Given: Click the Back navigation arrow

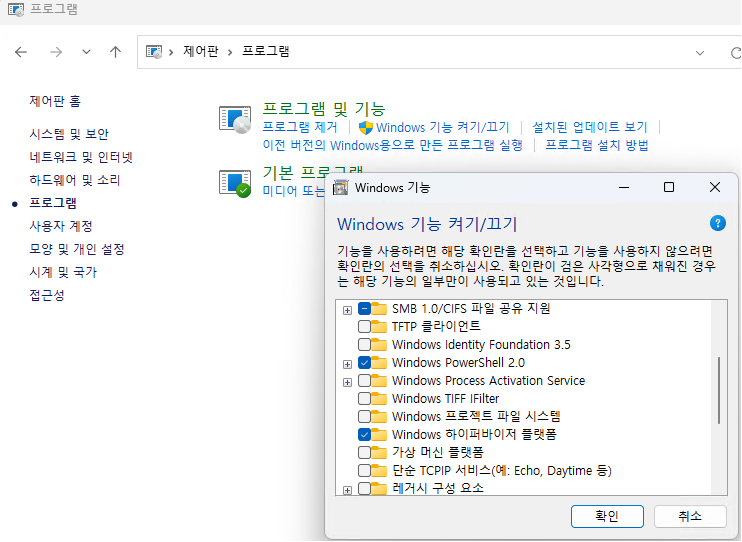Looking at the screenshot, I should pos(21,52).
